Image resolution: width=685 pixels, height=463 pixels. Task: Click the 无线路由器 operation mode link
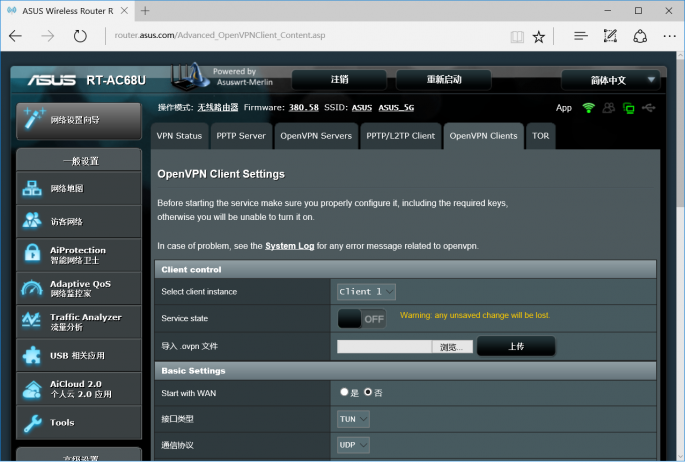(x=218, y=107)
